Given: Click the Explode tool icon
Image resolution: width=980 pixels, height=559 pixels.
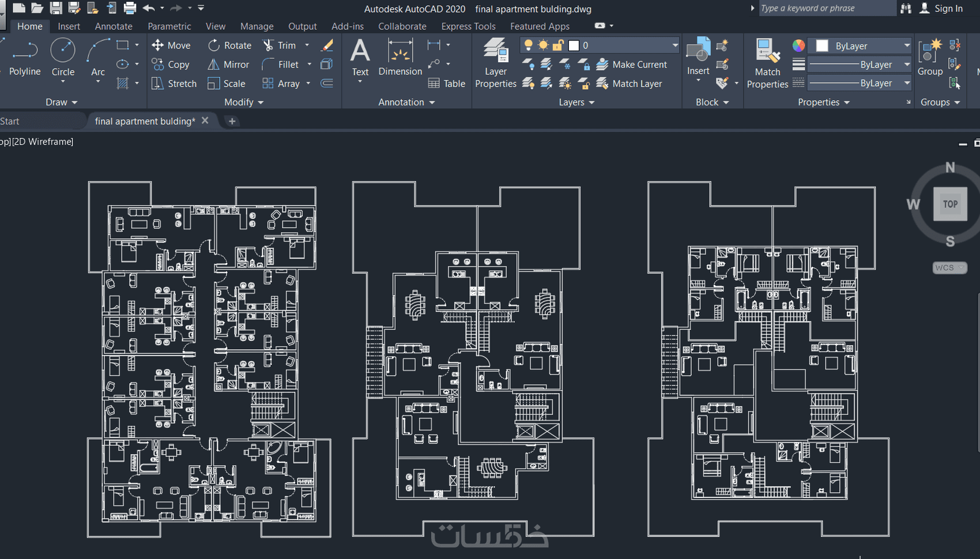Looking at the screenshot, I should point(327,65).
